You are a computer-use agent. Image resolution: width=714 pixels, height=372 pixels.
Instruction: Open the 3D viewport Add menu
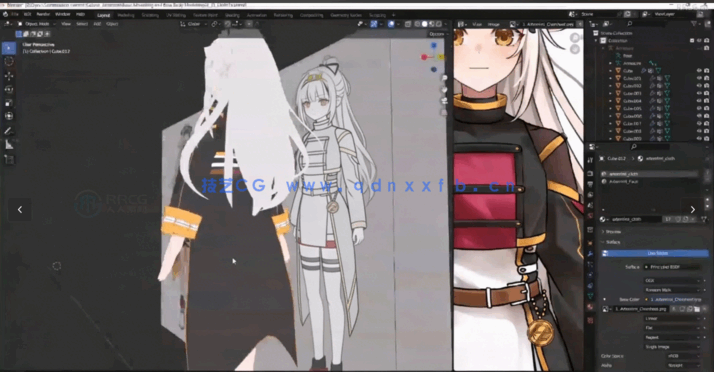tap(97, 24)
